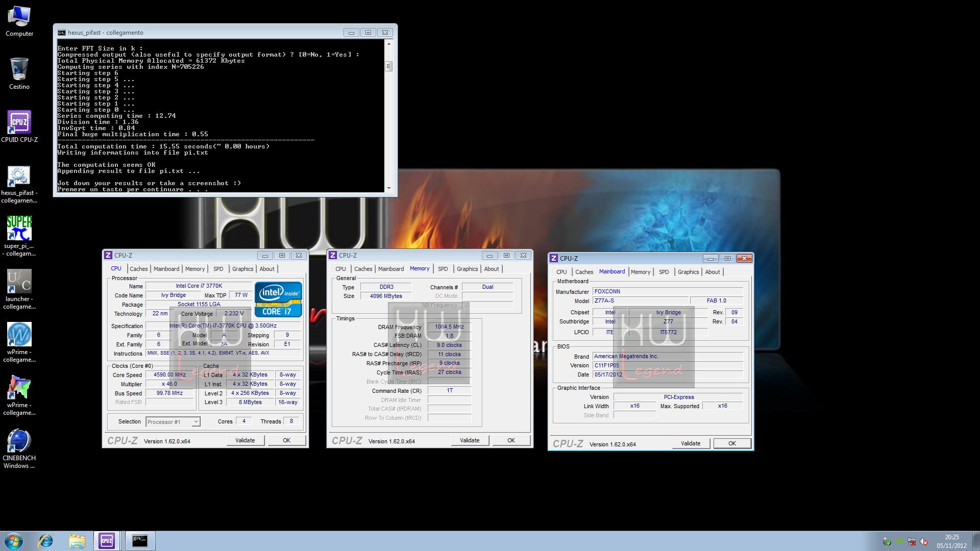
Task: Select super_pi shortcut icon on desktop
Action: coord(19,236)
